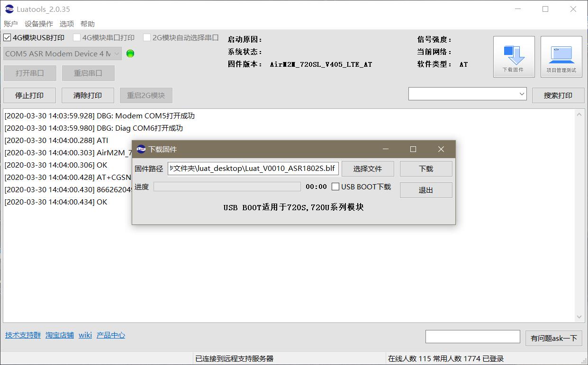
Task: Click USB BOOT适用于720S,720U系列模块 note
Action: [293, 207]
